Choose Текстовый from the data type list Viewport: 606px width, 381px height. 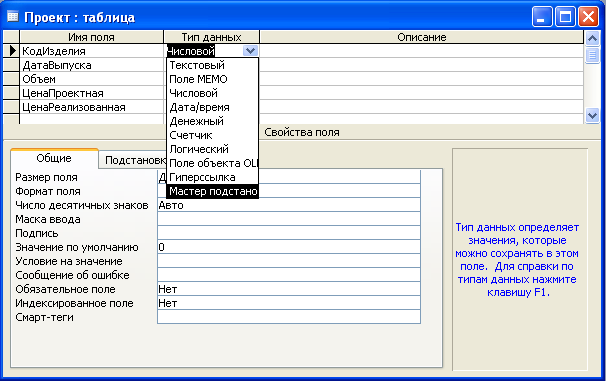pyautogui.click(x=212, y=65)
